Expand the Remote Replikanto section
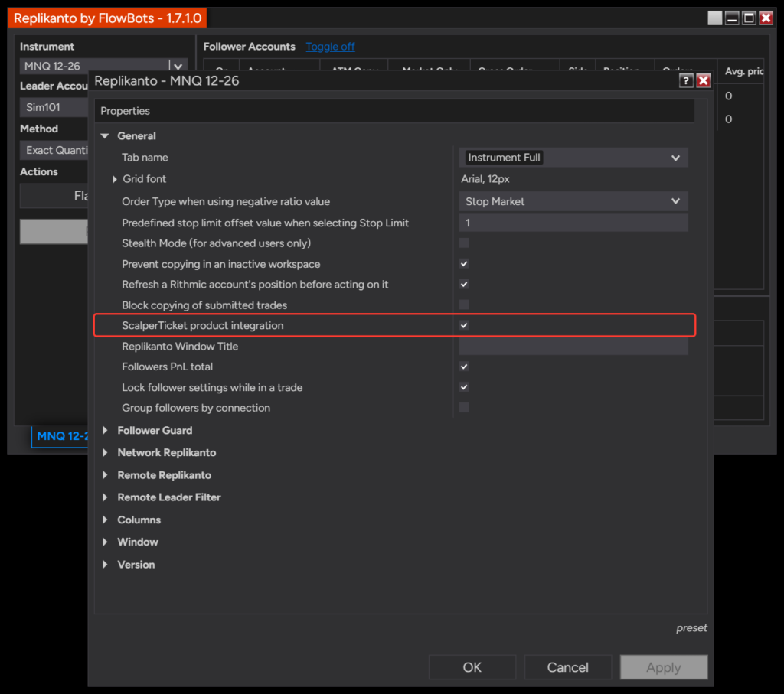The image size is (784, 694). coord(105,475)
